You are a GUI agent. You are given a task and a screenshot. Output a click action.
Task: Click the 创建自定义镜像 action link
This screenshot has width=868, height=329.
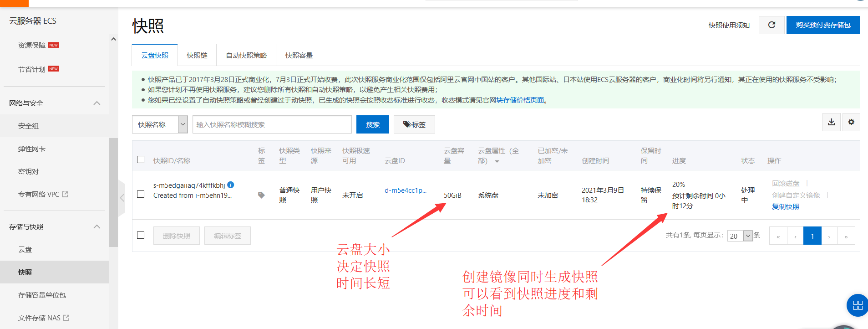[796, 195]
